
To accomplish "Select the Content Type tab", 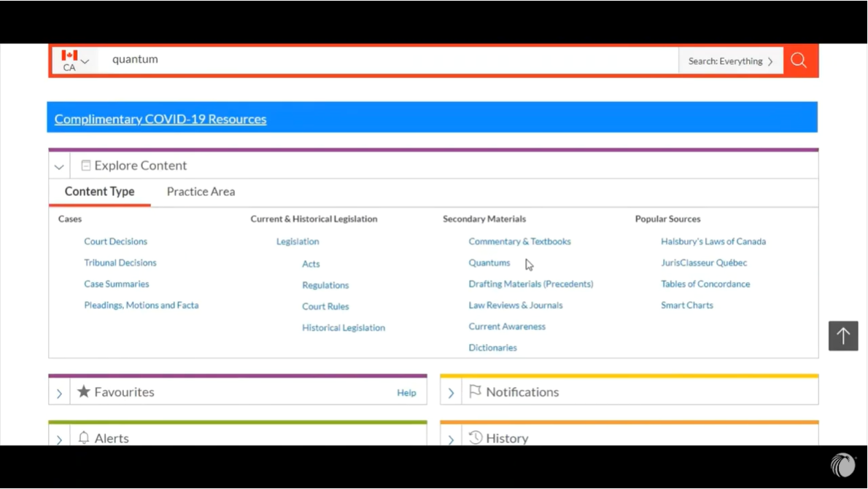I will tap(99, 192).
